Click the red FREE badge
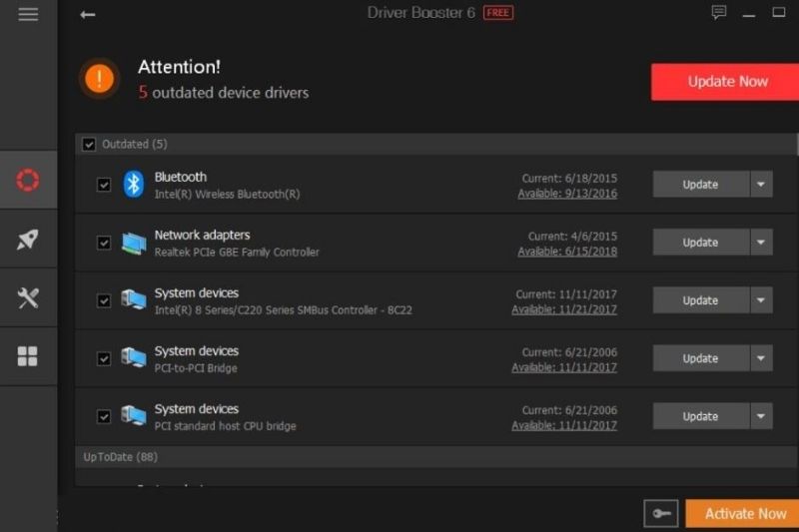The image size is (799, 532). point(498,13)
